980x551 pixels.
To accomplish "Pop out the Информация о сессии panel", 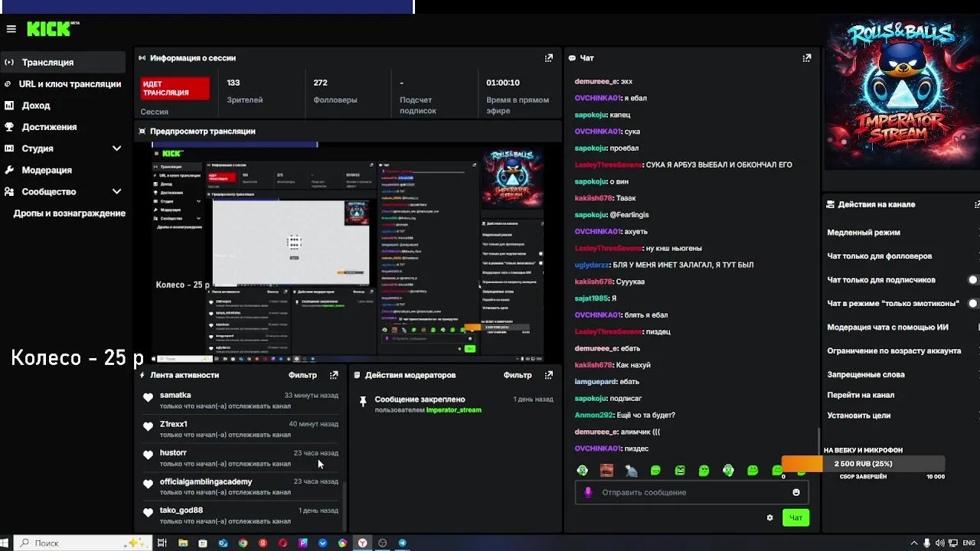I will pos(548,58).
